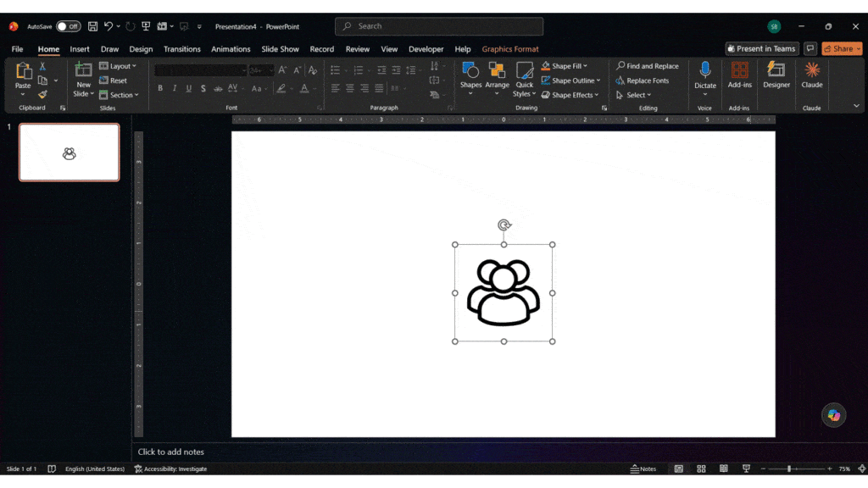Click the Reset slide button

113,80
